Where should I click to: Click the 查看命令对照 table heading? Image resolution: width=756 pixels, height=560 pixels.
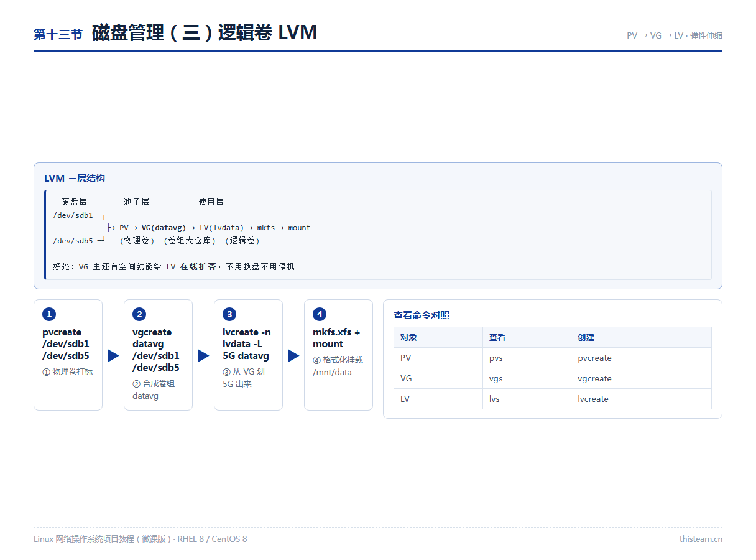pos(422,315)
